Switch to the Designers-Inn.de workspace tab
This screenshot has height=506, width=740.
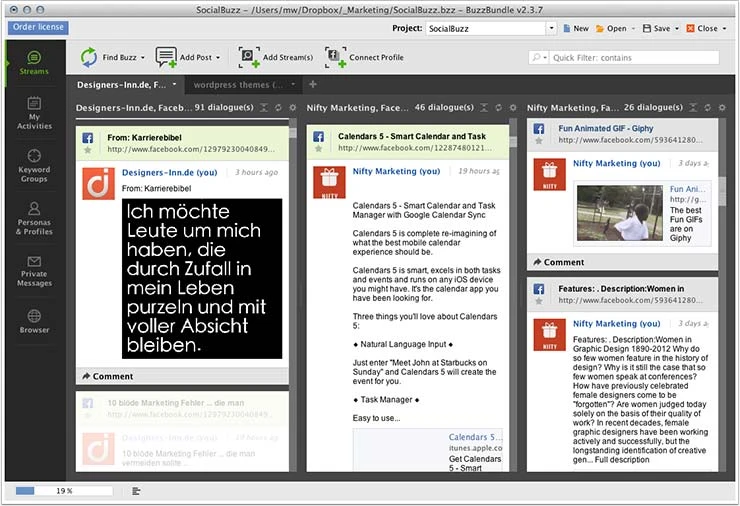[121, 85]
